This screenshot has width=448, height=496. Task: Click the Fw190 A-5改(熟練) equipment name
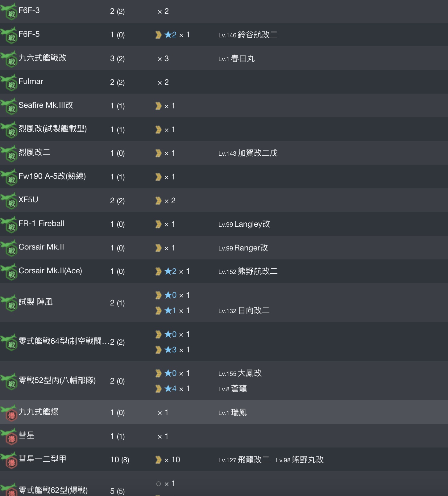(52, 176)
